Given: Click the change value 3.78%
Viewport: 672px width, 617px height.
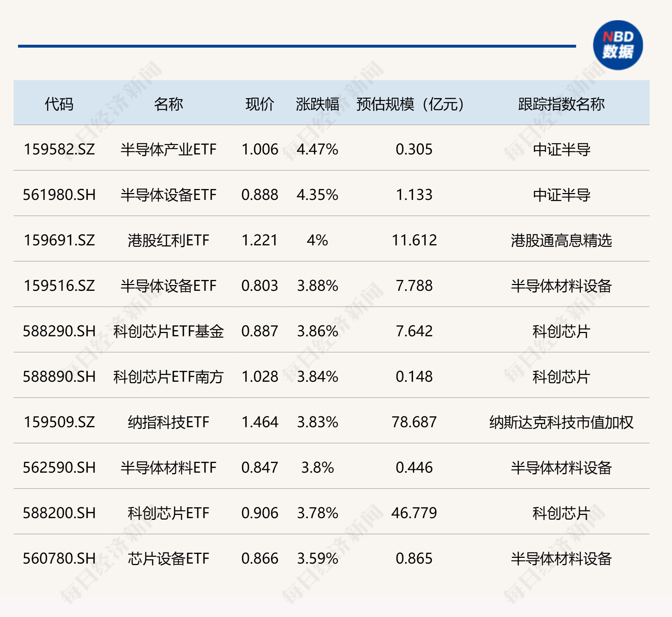Looking at the screenshot, I should point(318,513).
